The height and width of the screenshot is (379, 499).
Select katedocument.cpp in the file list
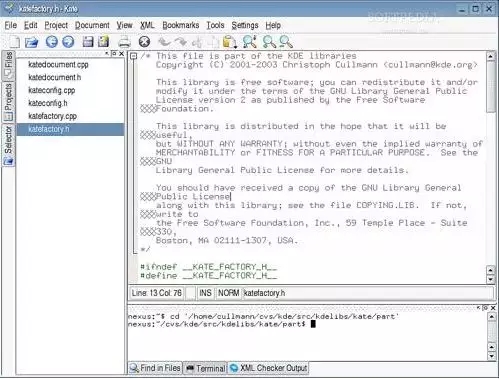coord(70,64)
